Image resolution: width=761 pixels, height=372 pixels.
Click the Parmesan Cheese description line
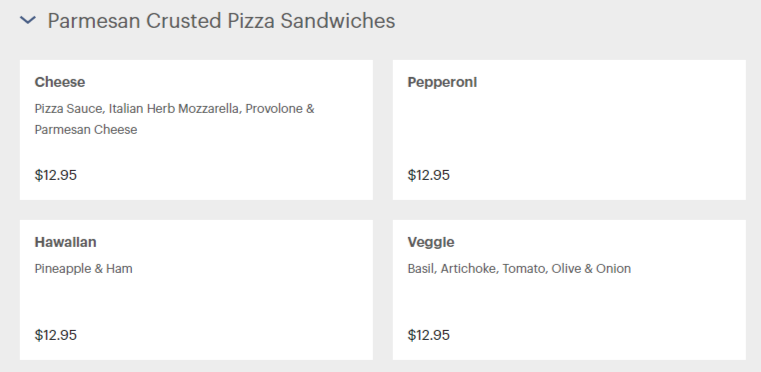86,130
